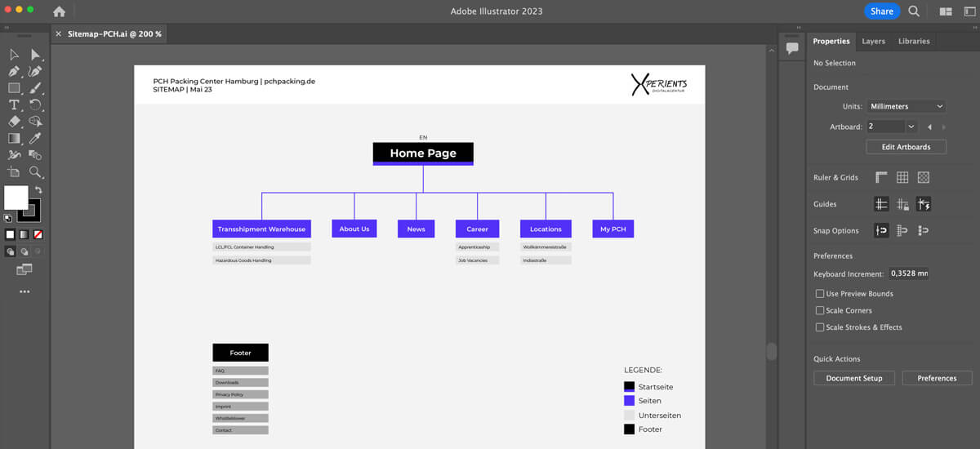980x449 pixels.
Task: Click the Preferences button
Action: coord(937,378)
